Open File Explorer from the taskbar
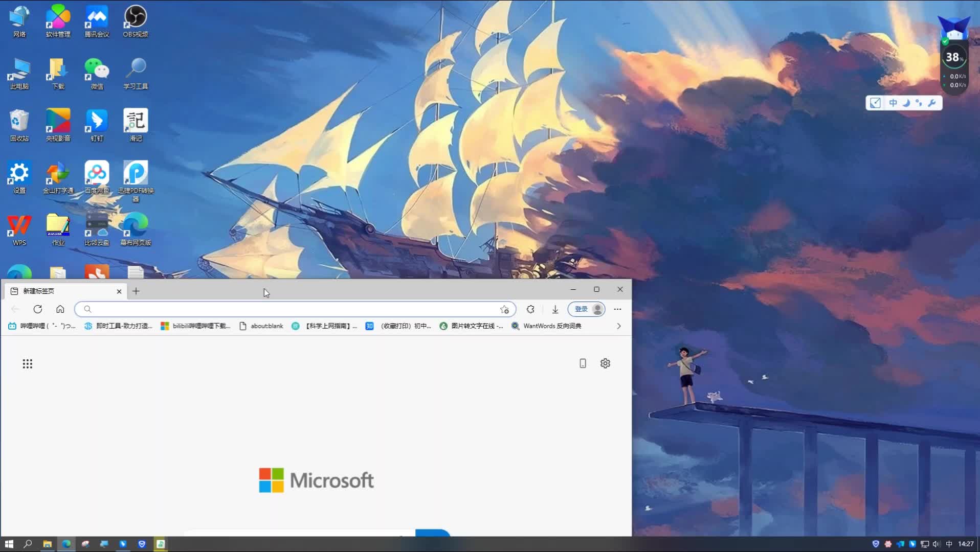 click(47, 544)
